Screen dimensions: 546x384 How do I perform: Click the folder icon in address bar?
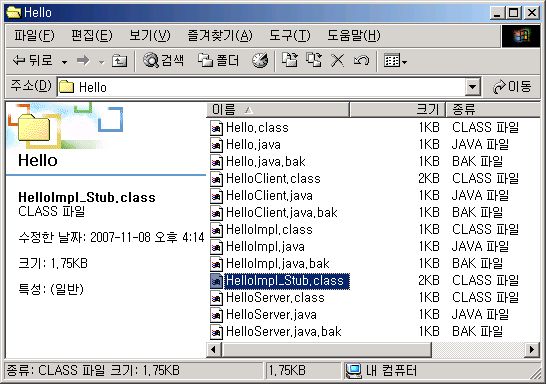pos(67,87)
